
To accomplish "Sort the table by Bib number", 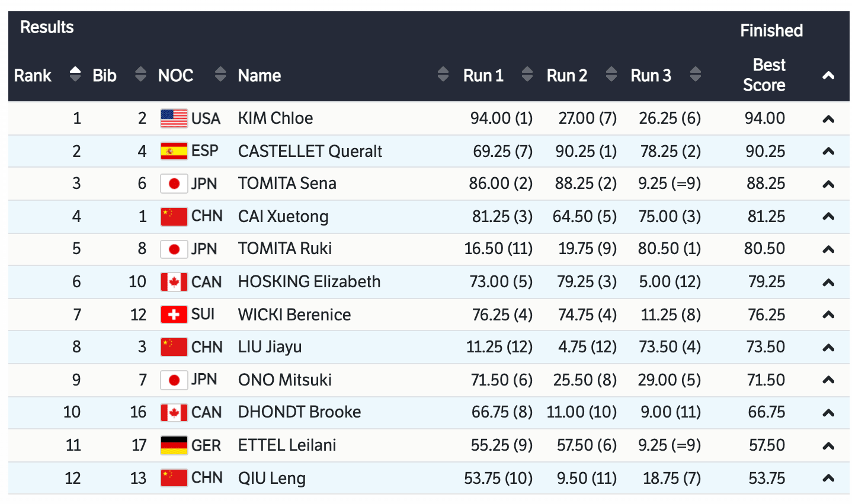I will tap(140, 75).
